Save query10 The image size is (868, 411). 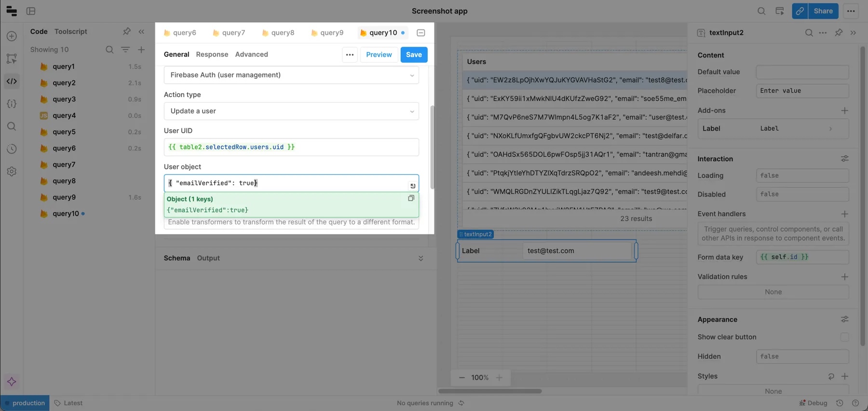click(414, 55)
